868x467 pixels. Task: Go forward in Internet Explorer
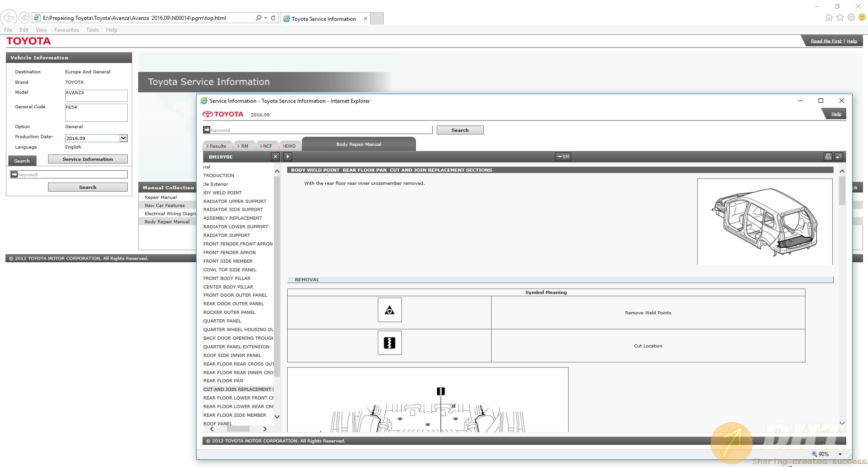(24, 18)
